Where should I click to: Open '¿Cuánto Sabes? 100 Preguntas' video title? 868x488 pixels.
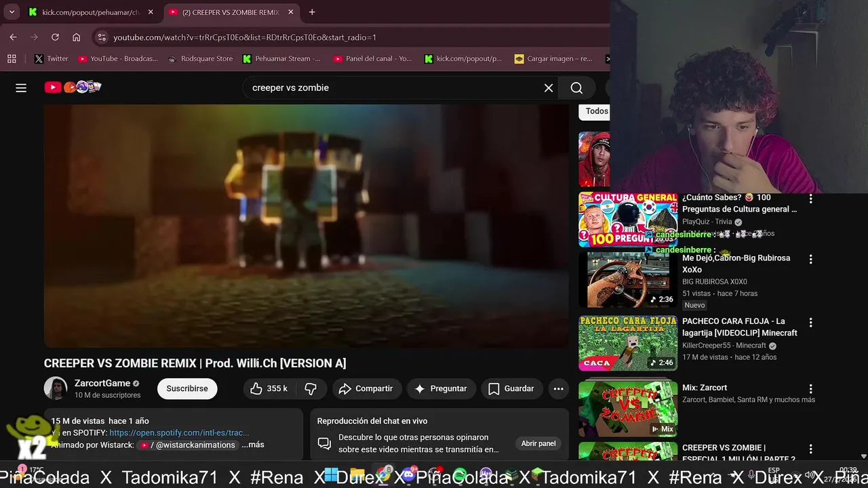point(740,203)
